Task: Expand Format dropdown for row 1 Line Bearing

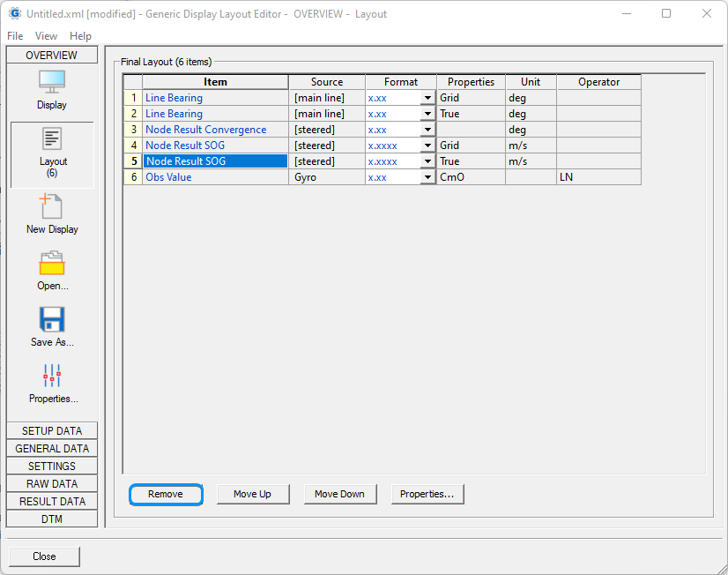Action: tap(427, 98)
